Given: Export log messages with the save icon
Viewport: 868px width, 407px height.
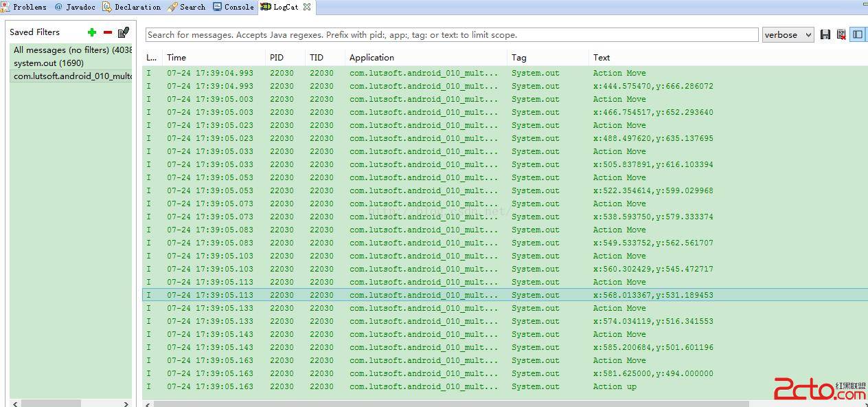Looking at the screenshot, I should (825, 34).
